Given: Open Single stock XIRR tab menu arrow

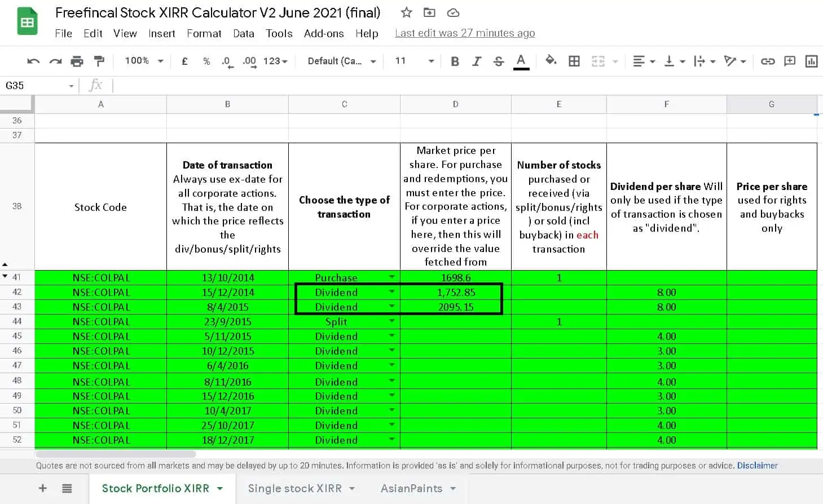Looking at the screenshot, I should point(352,489).
